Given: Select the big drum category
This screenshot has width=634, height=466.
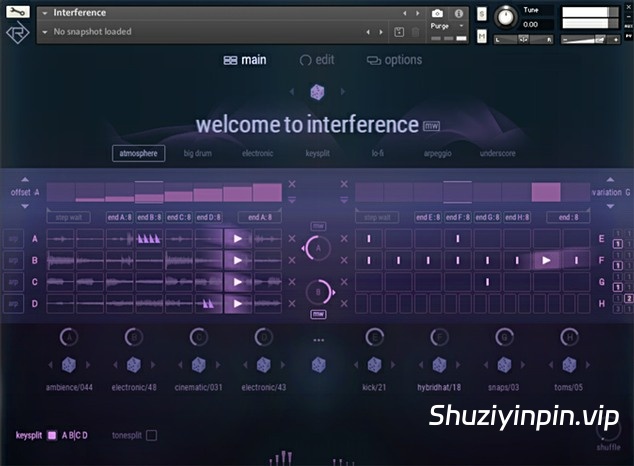Looking at the screenshot, I should [198, 153].
